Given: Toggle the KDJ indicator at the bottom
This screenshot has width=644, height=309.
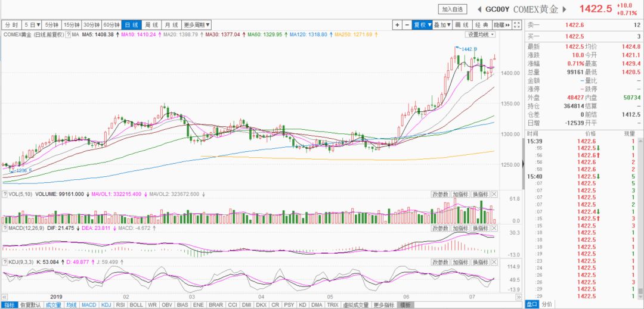Looking at the screenshot, I should (x=106, y=305).
